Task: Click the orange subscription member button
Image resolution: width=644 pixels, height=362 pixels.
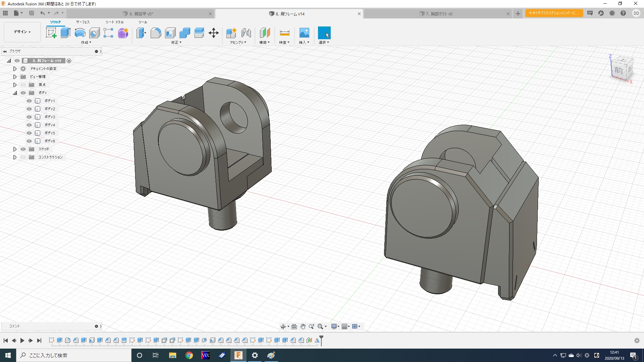Action: coord(554,13)
